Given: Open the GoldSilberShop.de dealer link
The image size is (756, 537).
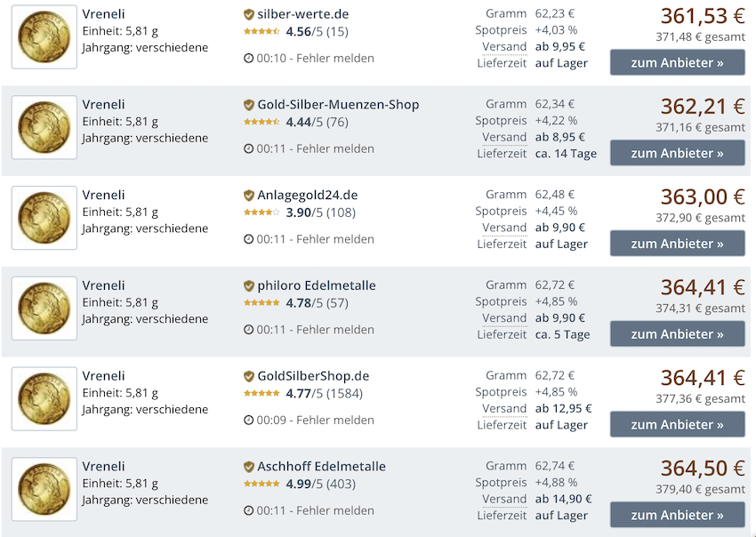Looking at the screenshot, I should [x=313, y=376].
